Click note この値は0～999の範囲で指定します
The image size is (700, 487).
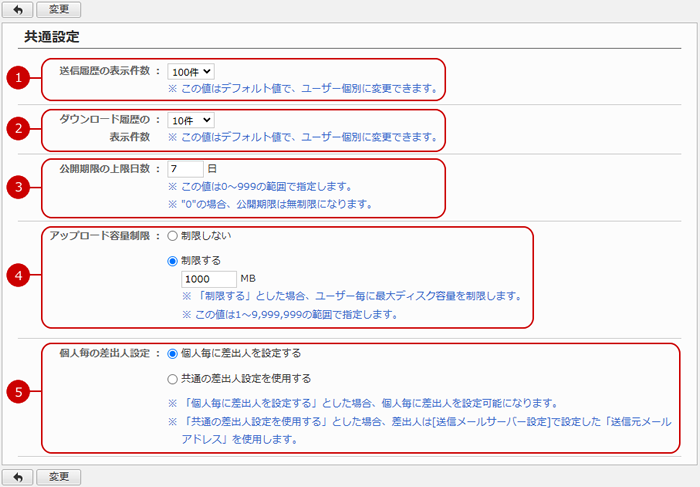point(260,187)
